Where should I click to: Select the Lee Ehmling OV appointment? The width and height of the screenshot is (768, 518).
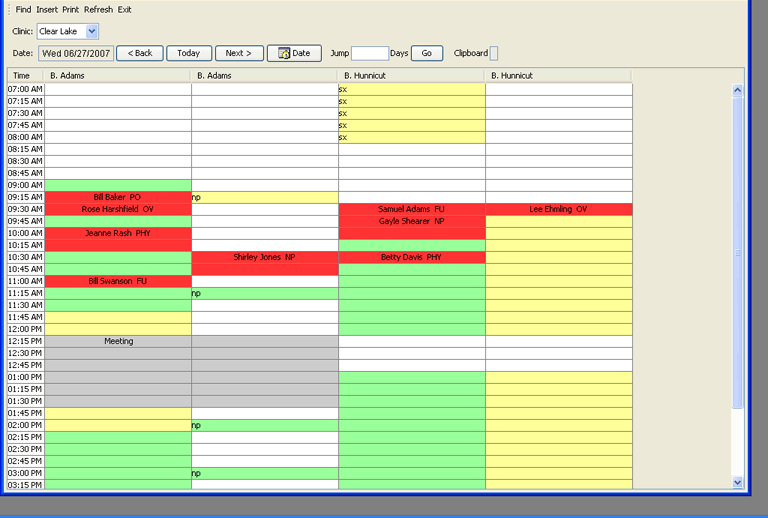(558, 209)
